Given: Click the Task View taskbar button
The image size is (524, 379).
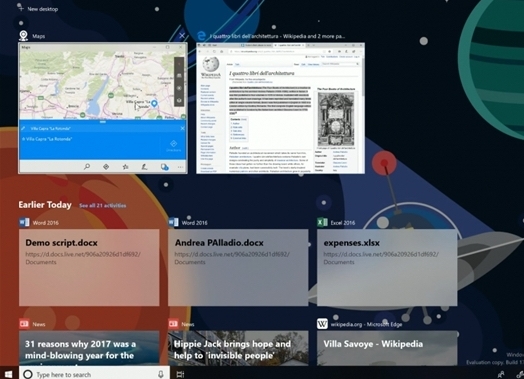Looking at the screenshot, I should coord(180,374).
